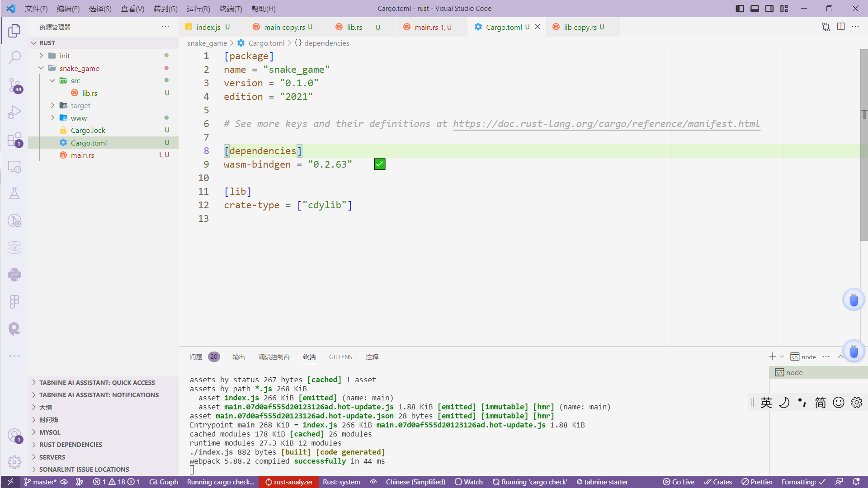The width and height of the screenshot is (868, 488).
Task: Open Python view in activity bar
Action: click(x=14, y=275)
